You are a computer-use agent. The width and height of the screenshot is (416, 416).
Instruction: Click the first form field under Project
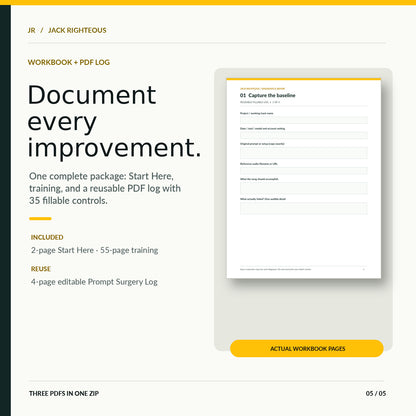(x=304, y=120)
